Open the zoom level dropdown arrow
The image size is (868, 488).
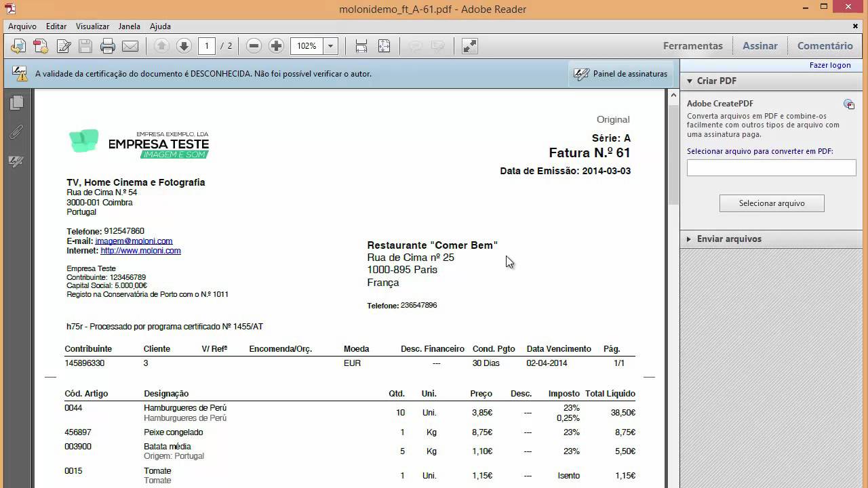(x=330, y=46)
